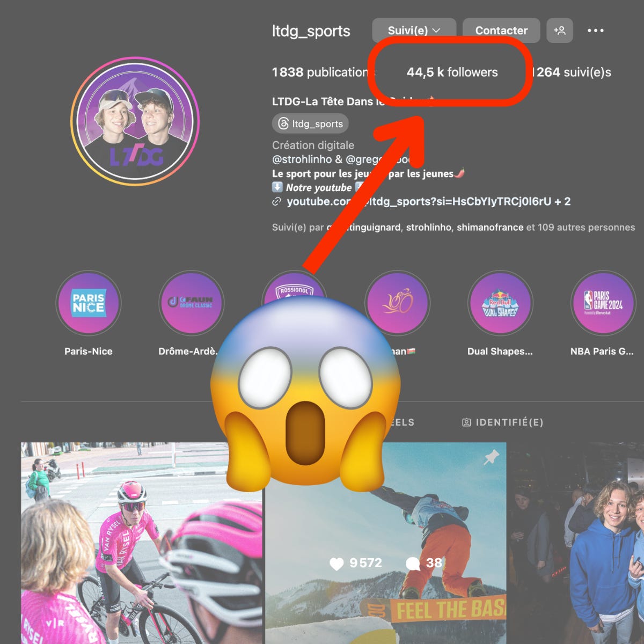644x644 pixels.
Task: Open the ltdg_sports Threads badge
Action: pos(310,124)
